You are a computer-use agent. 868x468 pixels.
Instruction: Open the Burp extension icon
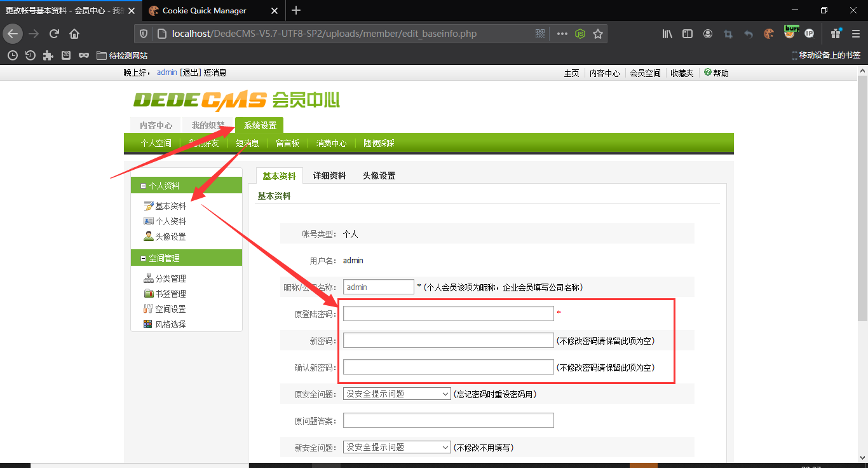click(x=790, y=32)
